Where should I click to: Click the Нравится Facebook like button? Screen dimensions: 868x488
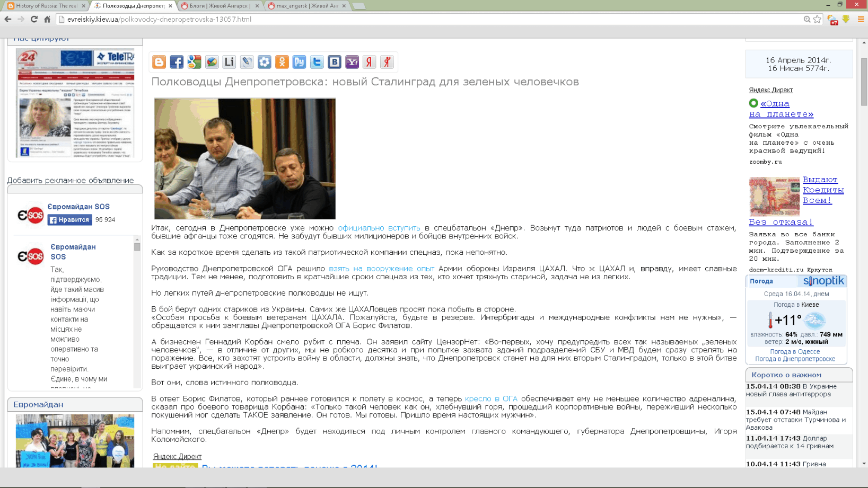point(69,219)
